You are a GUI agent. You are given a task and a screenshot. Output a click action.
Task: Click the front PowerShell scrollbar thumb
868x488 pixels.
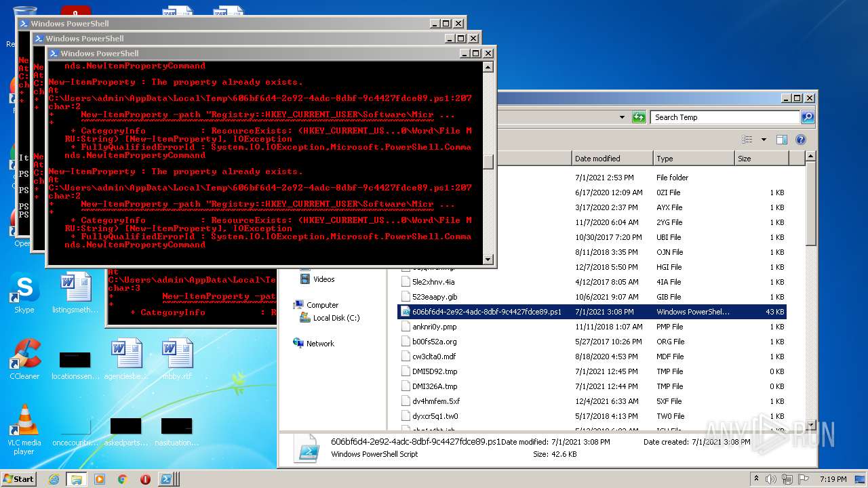488,161
